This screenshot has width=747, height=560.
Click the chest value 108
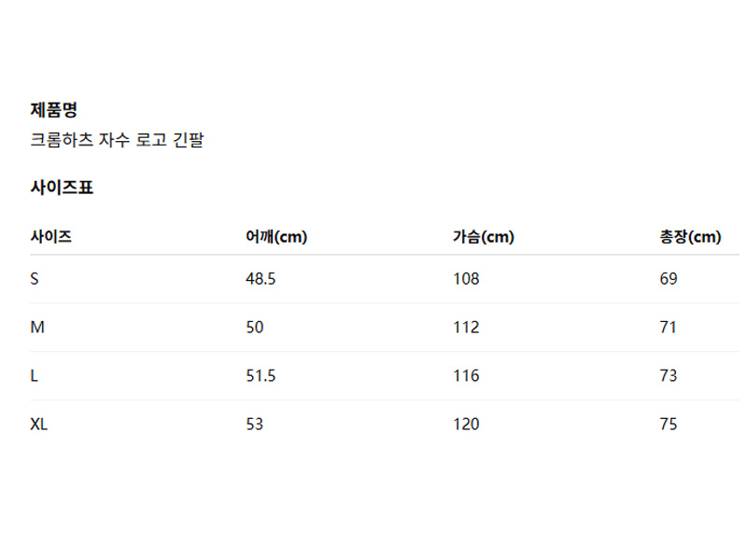point(465,279)
